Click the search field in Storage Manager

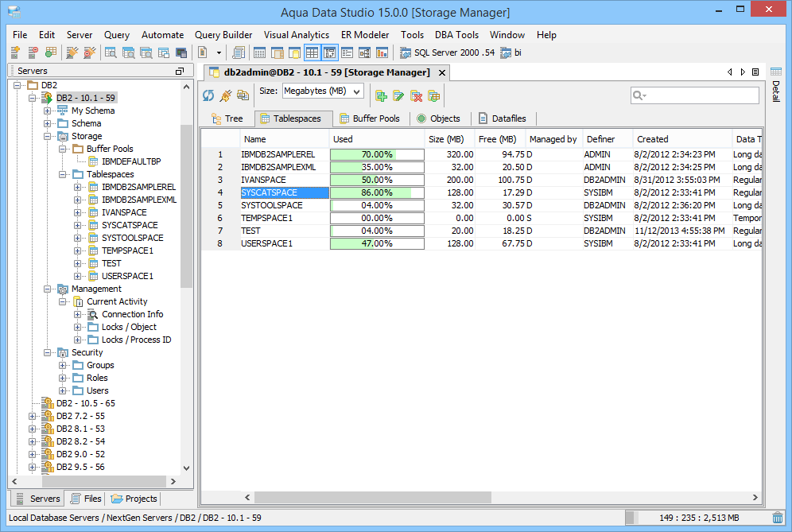click(694, 95)
